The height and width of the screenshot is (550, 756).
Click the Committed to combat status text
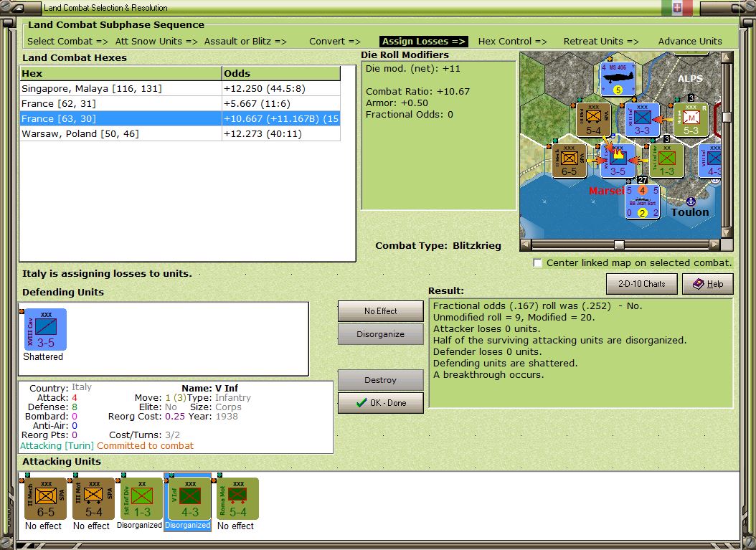[x=145, y=446]
